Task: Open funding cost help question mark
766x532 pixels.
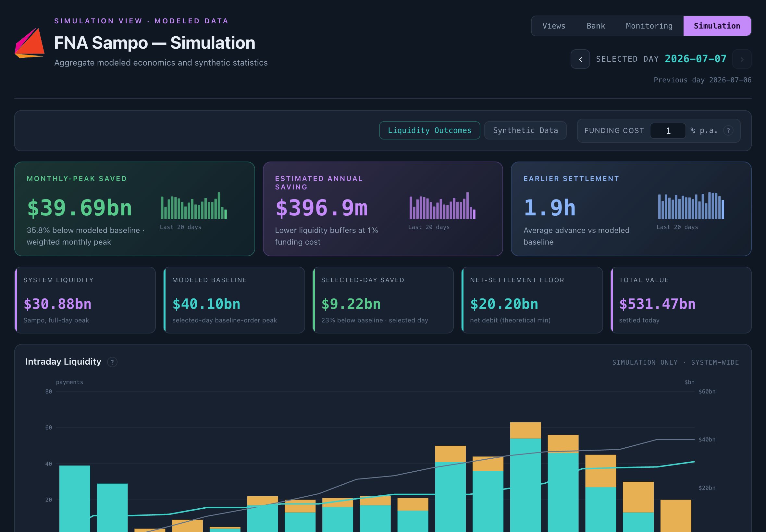Action: (x=728, y=131)
